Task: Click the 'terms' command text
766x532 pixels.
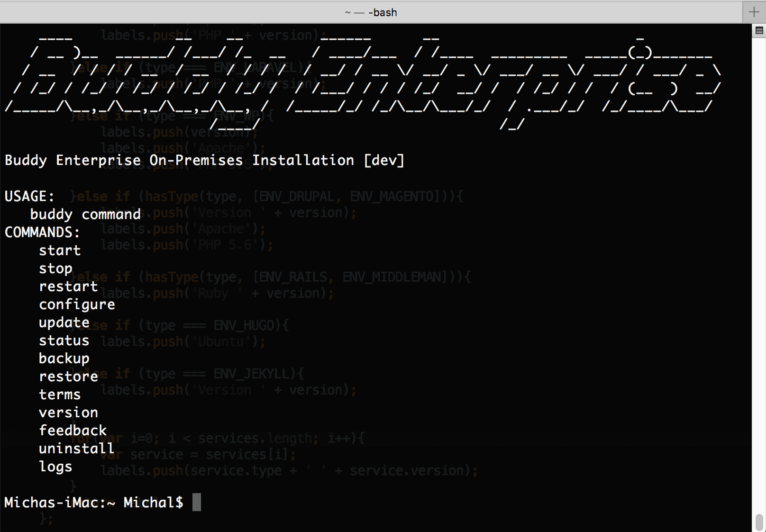Action: click(60, 394)
